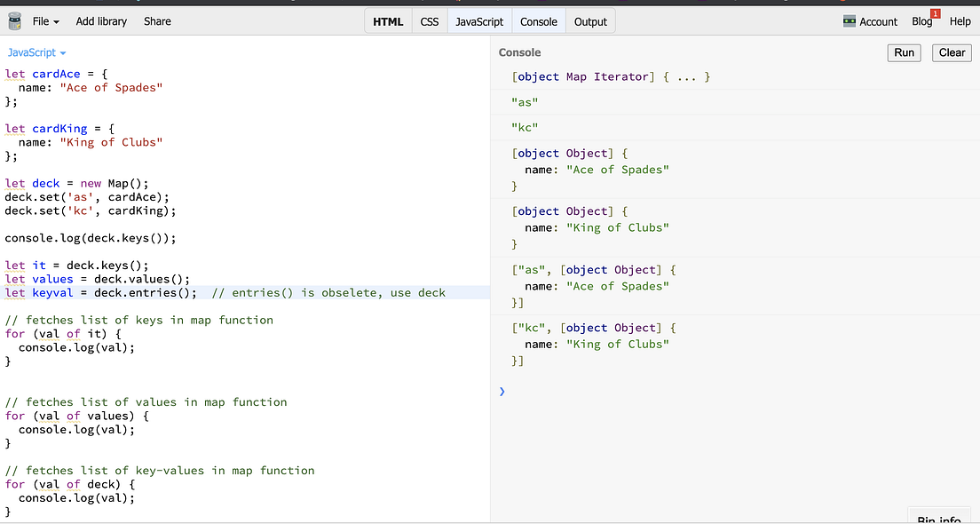980x524 pixels.
Task: Visit the Blog link
Action: coord(921,20)
